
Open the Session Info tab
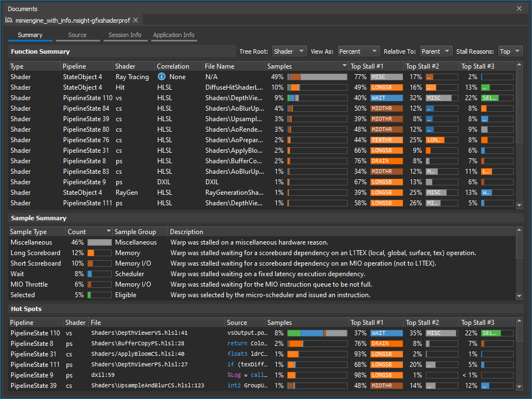pos(125,35)
